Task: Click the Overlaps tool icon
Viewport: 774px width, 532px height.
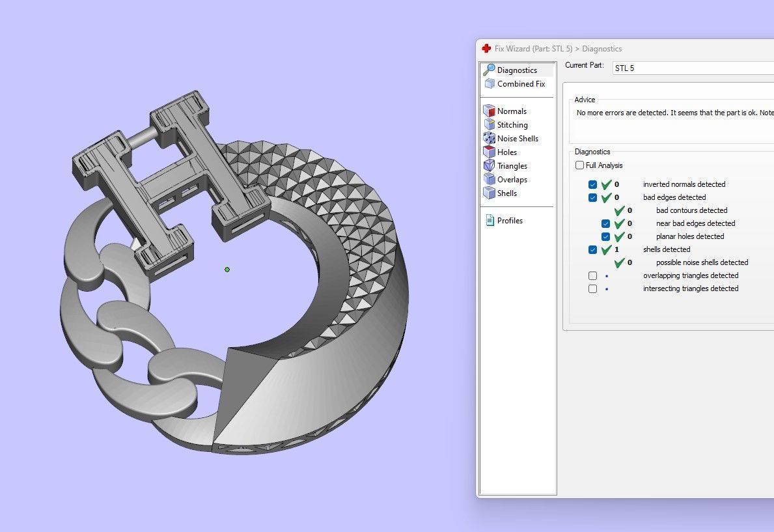Action: click(489, 179)
